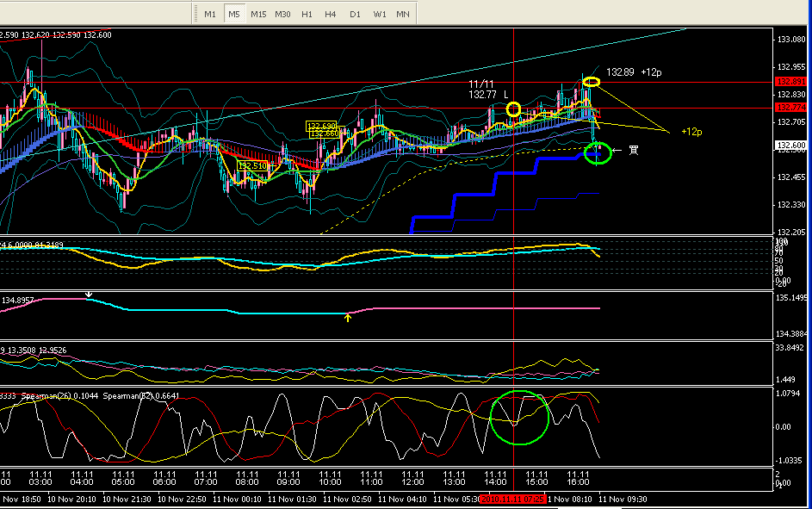Click the '11.11 09:00' time label
812x509 pixels.
[x=288, y=478]
